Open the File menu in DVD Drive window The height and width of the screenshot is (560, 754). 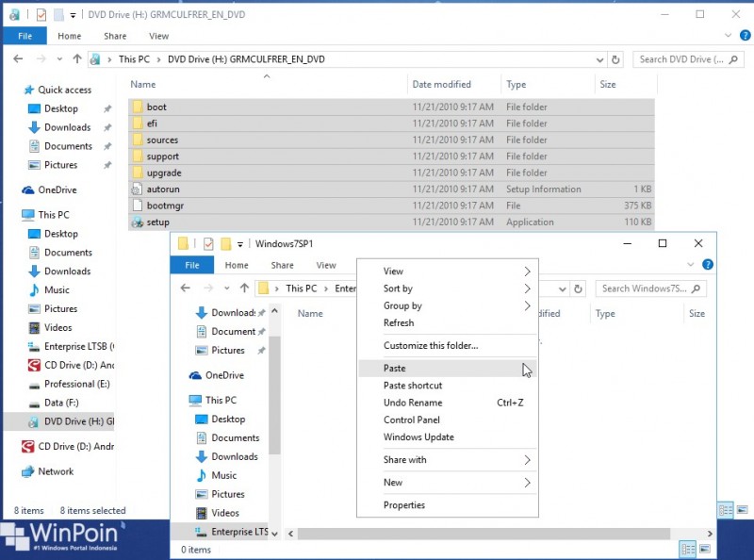click(x=25, y=36)
